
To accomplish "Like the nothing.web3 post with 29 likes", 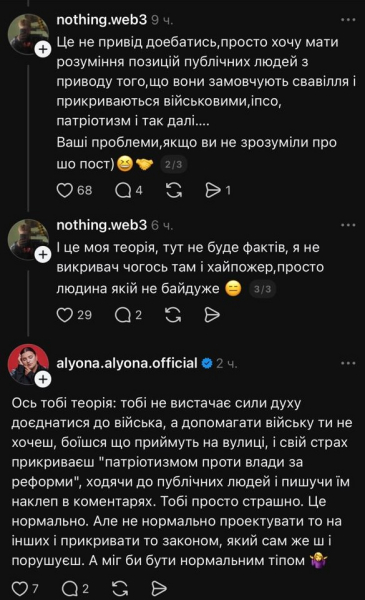I will click(65, 315).
